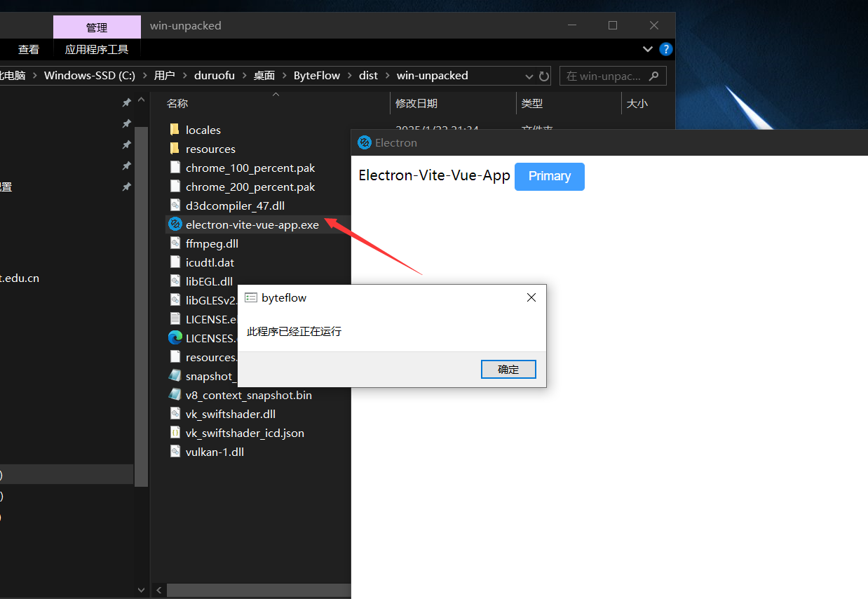Click the v8_context_snapshot.bin file icon

pyautogui.click(x=175, y=395)
